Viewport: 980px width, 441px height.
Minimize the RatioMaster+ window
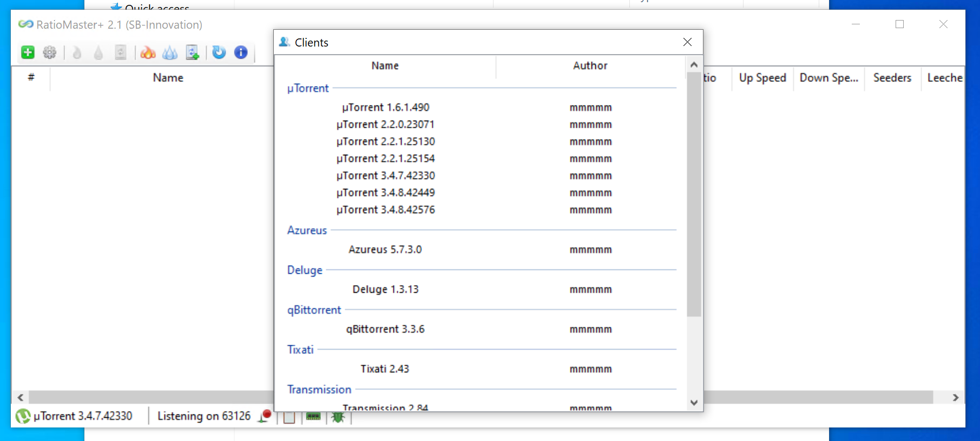click(856, 24)
